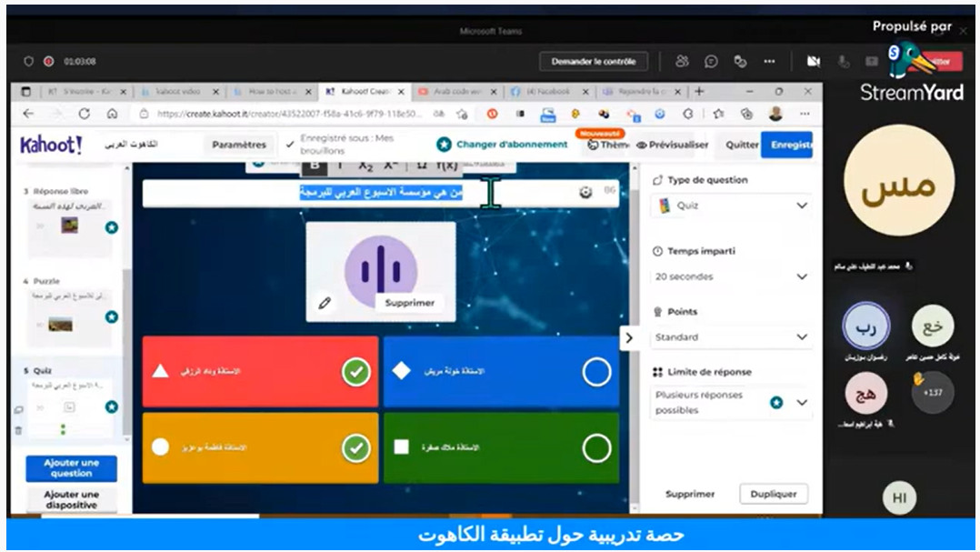This screenshot has width=980, height=552.
Task: Go back with the browser back arrow
Action: tap(28, 114)
